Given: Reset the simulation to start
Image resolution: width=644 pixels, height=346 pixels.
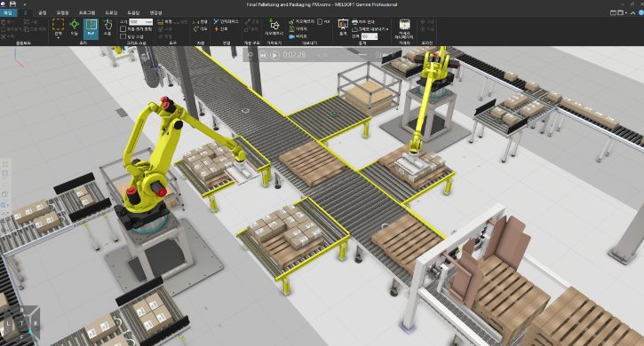Looking at the screenshot, I should click(263, 55).
